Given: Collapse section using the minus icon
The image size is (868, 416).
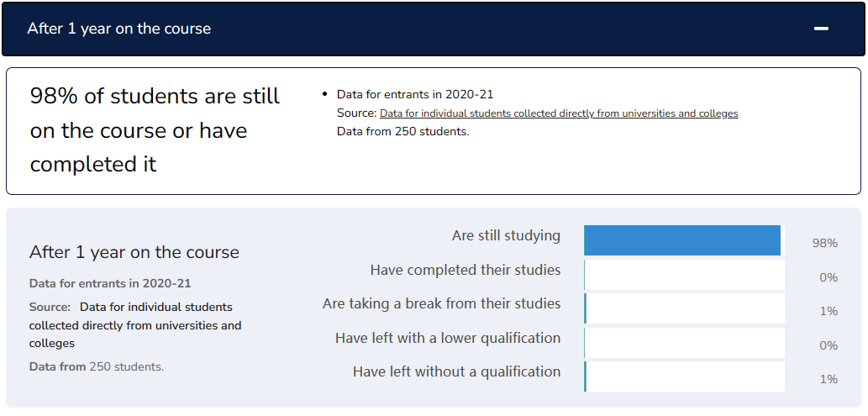Looking at the screenshot, I should (x=821, y=29).
